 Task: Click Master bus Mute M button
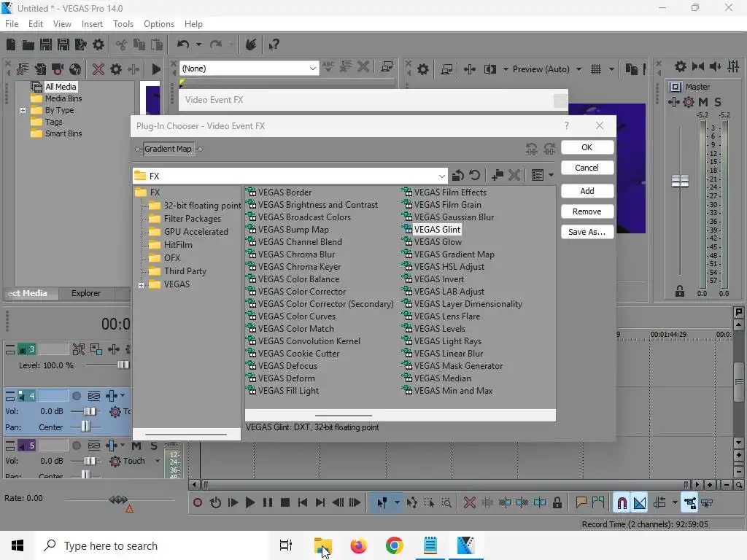pos(703,102)
